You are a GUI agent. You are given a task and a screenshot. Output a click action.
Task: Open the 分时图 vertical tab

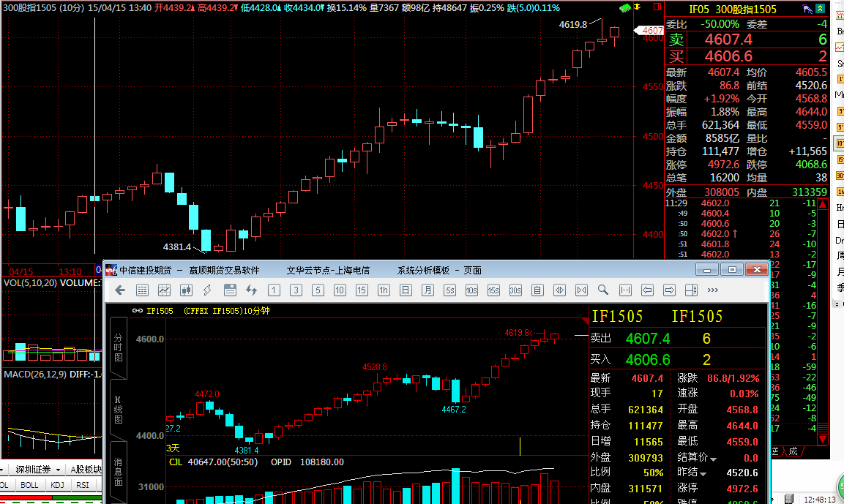pyautogui.click(x=118, y=351)
